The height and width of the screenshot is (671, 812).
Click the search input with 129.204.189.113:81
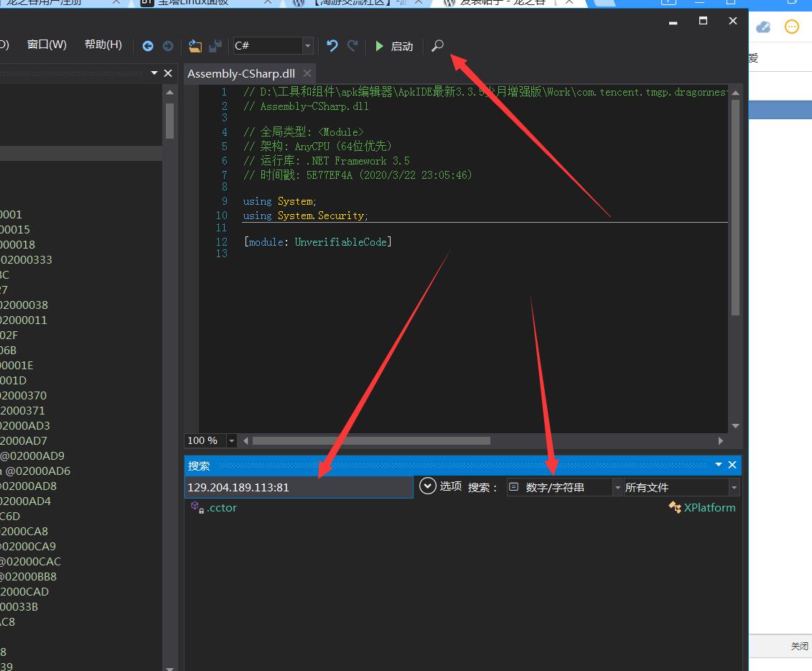coord(298,487)
